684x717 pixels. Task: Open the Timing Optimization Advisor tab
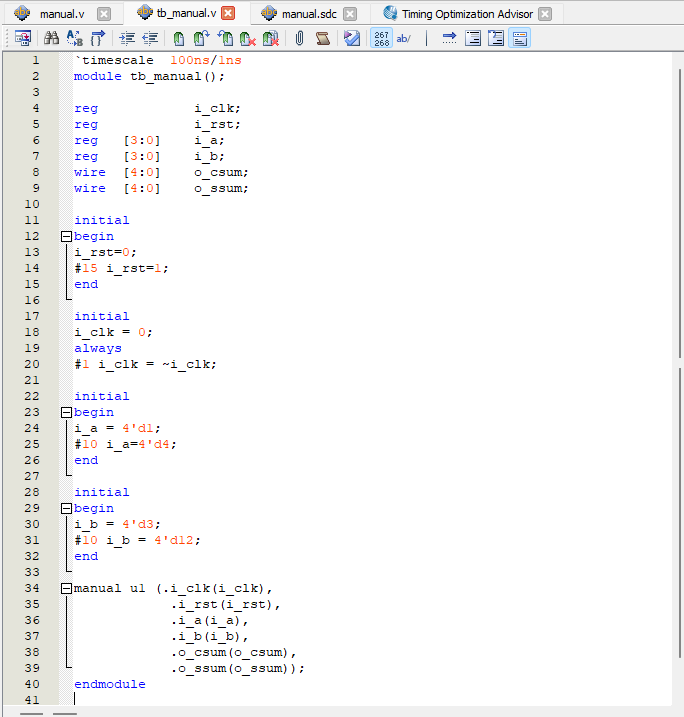[x=467, y=14]
